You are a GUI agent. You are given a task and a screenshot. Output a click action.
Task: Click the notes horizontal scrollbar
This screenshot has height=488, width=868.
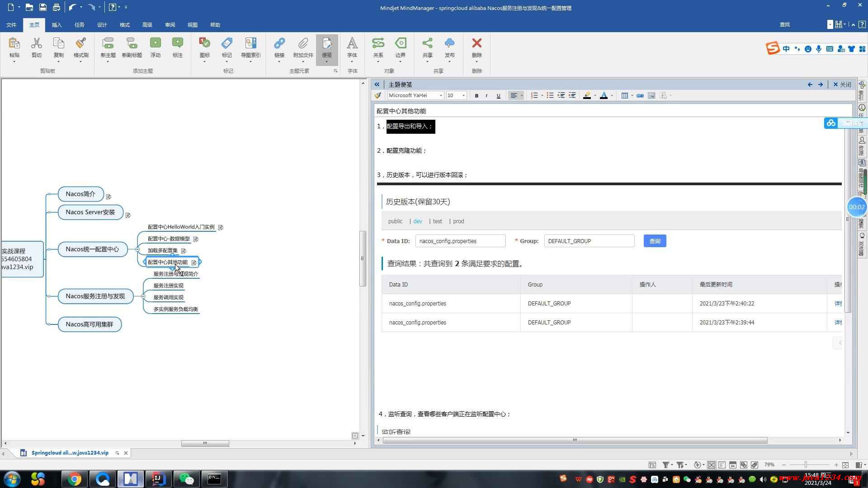tap(575, 440)
